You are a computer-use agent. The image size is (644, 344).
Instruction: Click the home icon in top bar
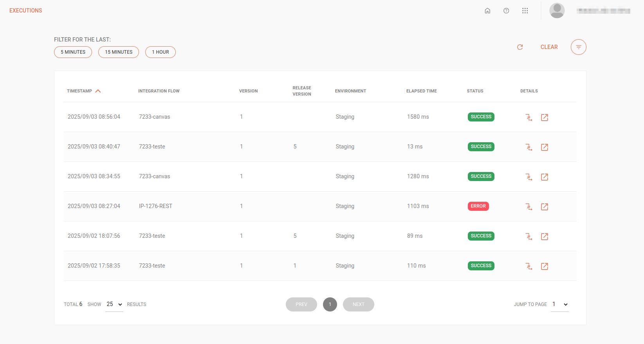tap(487, 11)
